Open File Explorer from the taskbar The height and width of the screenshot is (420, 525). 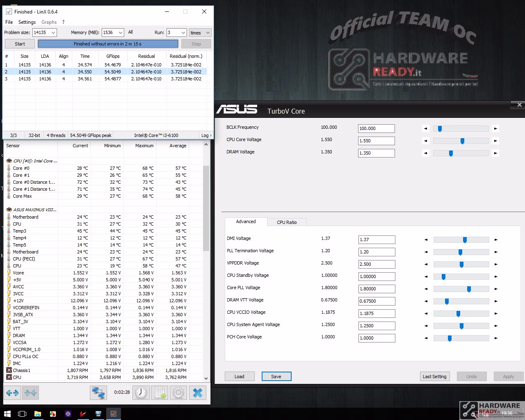click(37, 413)
